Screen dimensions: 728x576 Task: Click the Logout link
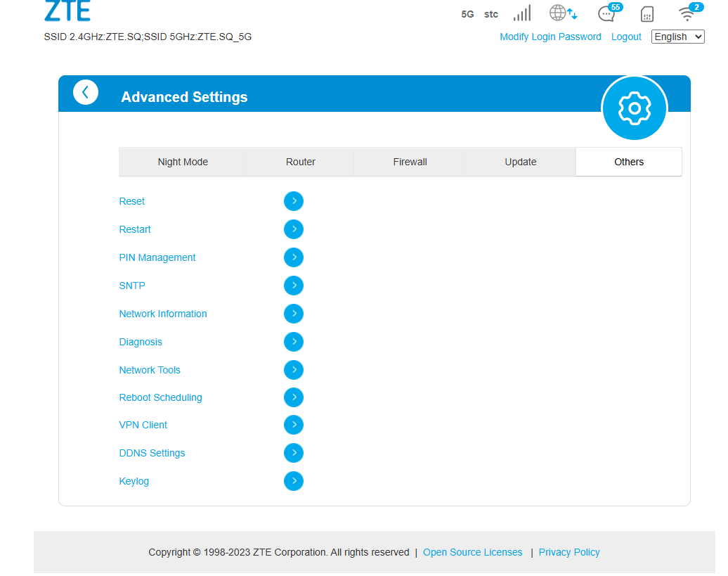626,37
